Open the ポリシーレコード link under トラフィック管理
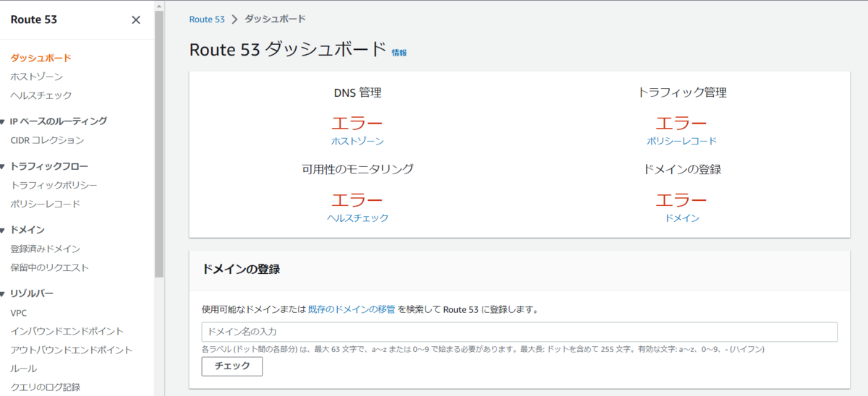The height and width of the screenshot is (396, 868). (682, 141)
